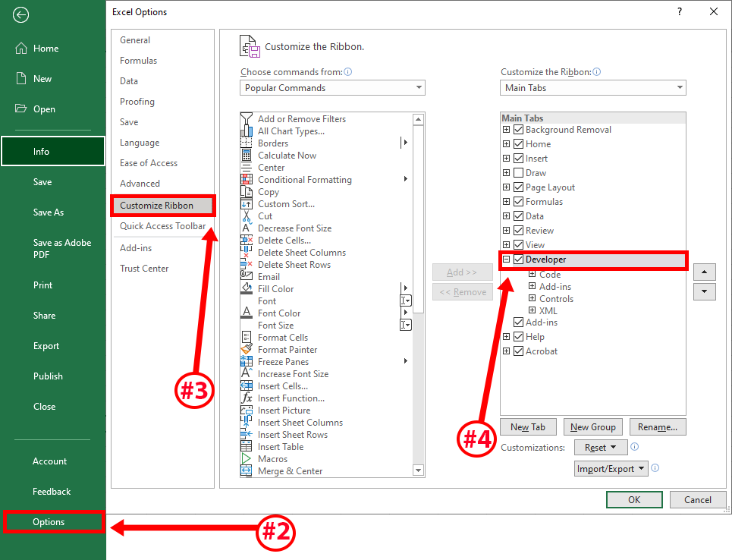
Task: Select the General options category
Action: point(135,40)
